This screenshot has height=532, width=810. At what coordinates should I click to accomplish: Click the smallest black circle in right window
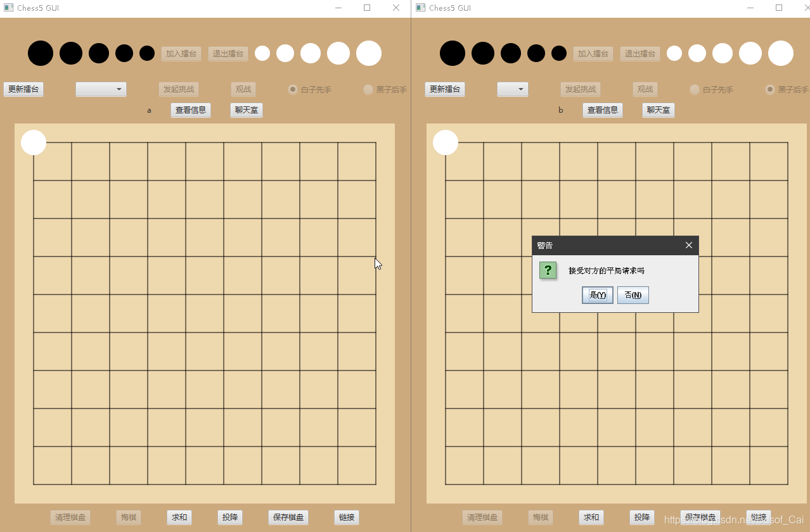pos(559,53)
